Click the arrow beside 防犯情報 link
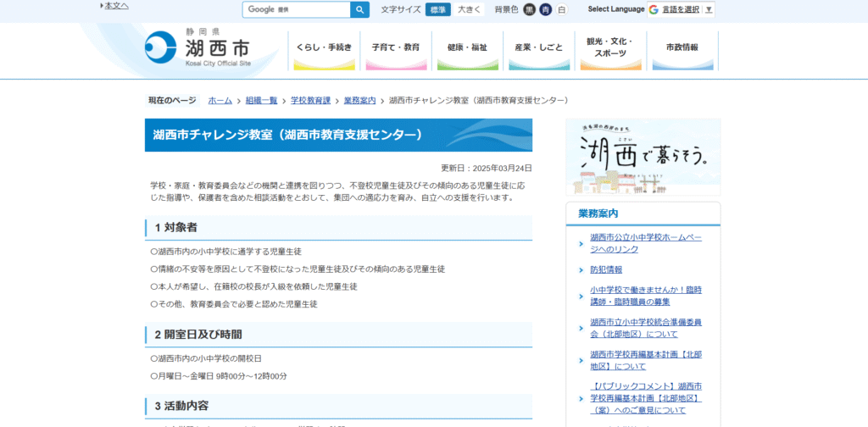The height and width of the screenshot is (427, 868). 581,270
